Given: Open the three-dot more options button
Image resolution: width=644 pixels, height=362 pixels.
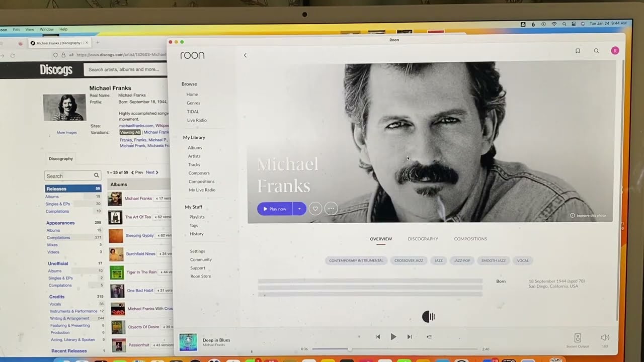Looking at the screenshot, I should pyautogui.click(x=331, y=209).
